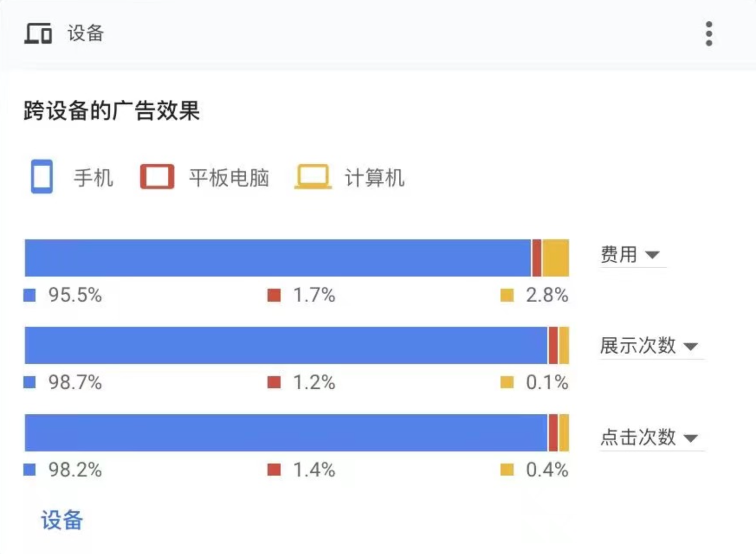This screenshot has height=554, width=756.
Task: Click the red tablet (平板电脑) legend icon
Action: (157, 177)
